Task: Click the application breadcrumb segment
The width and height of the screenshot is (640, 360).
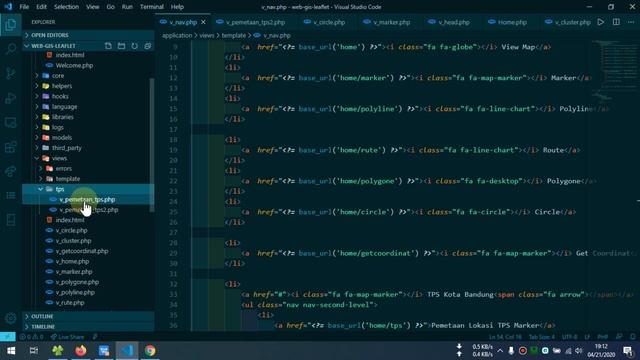Action: [x=177, y=36]
